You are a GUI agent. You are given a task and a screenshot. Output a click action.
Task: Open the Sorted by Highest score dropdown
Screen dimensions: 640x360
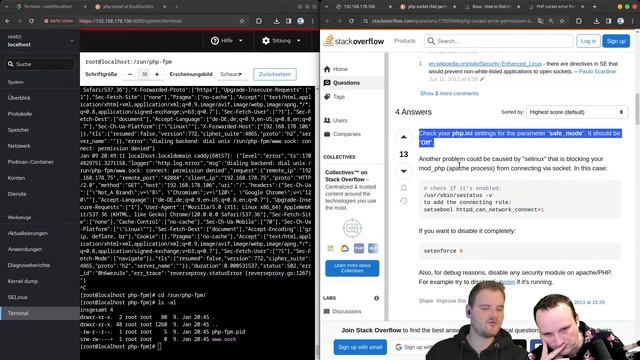tap(576, 112)
